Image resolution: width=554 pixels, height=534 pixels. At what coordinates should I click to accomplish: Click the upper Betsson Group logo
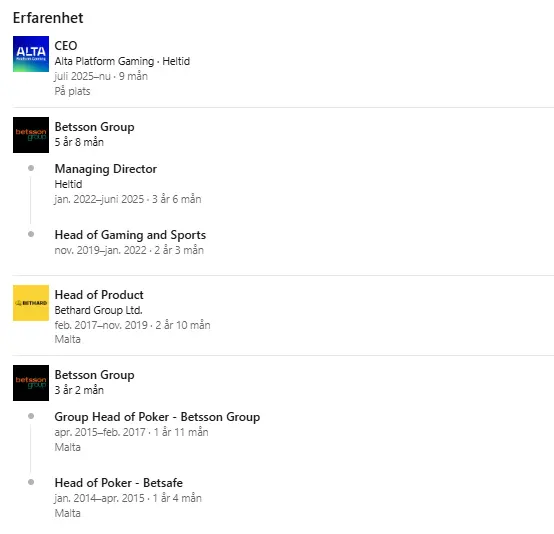pos(31,135)
